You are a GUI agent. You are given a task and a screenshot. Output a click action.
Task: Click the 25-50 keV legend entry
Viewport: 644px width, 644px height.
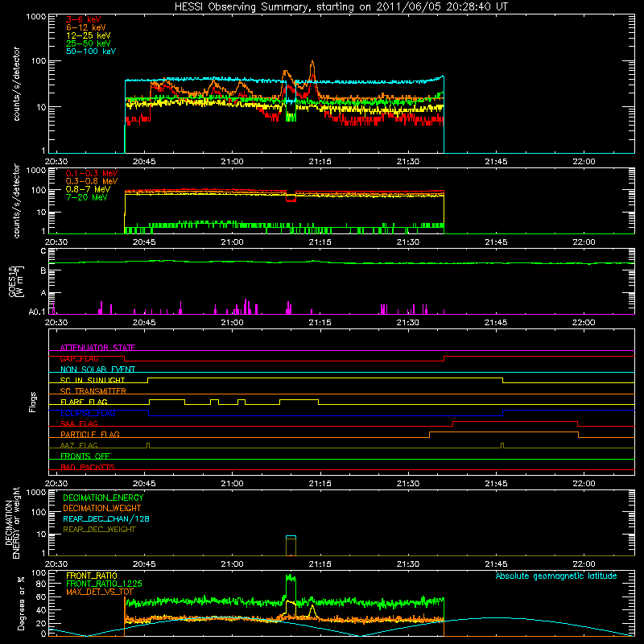coord(89,43)
